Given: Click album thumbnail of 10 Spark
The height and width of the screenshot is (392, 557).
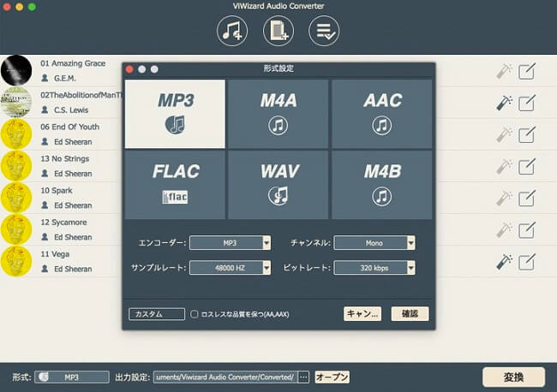Looking at the screenshot, I should 16,198.
